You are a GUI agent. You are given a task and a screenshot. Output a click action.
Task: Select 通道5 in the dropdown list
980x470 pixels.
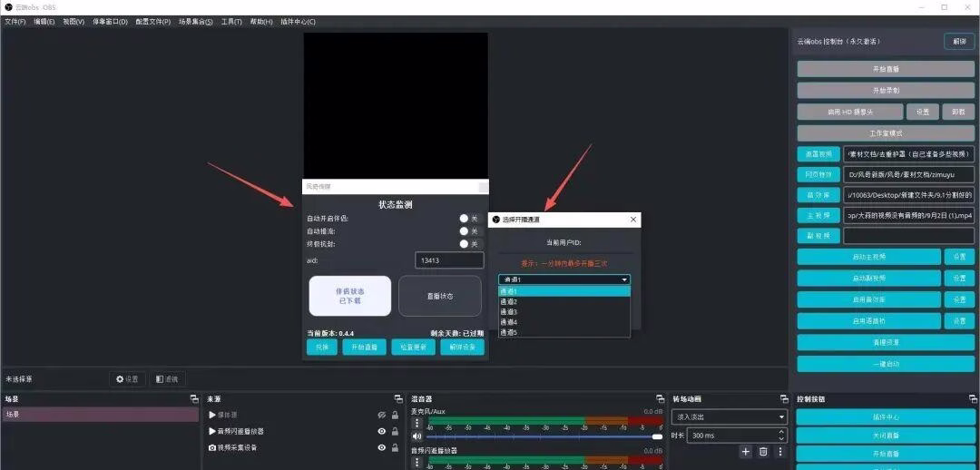click(564, 332)
